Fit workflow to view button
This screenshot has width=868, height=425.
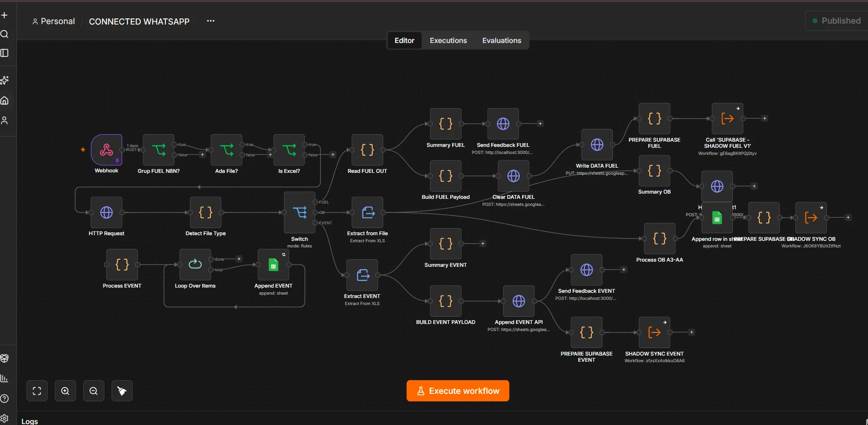point(37,391)
